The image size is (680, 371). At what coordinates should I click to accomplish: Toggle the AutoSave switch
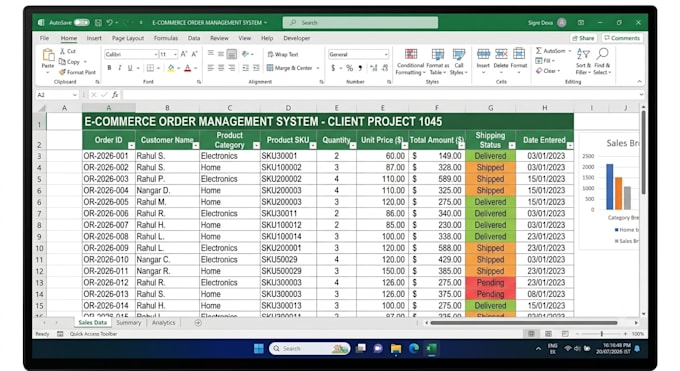point(81,22)
